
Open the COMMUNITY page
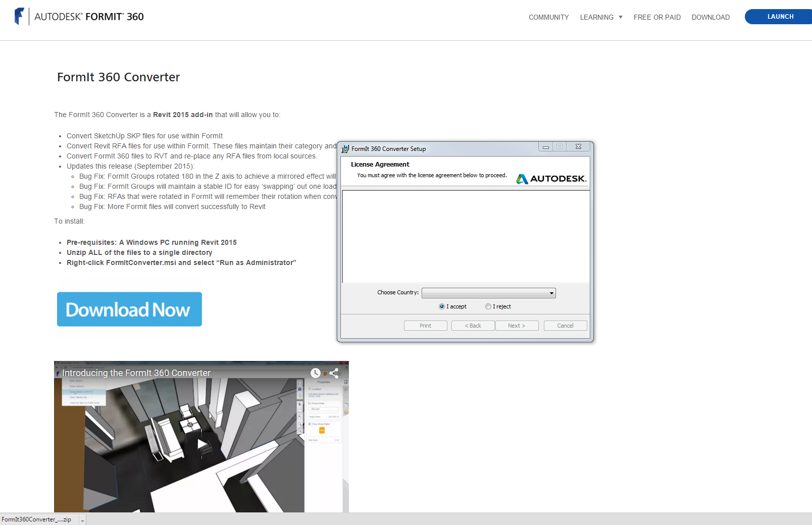coord(548,17)
